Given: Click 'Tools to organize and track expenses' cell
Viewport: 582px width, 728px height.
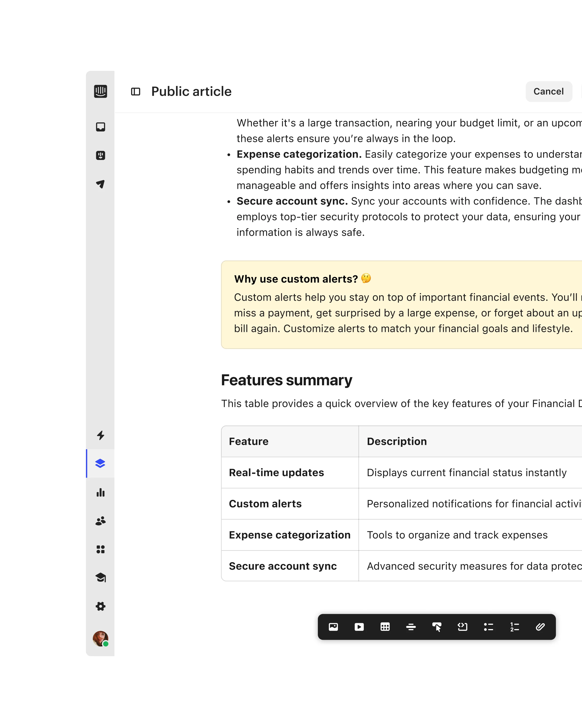Looking at the screenshot, I should coord(470,535).
